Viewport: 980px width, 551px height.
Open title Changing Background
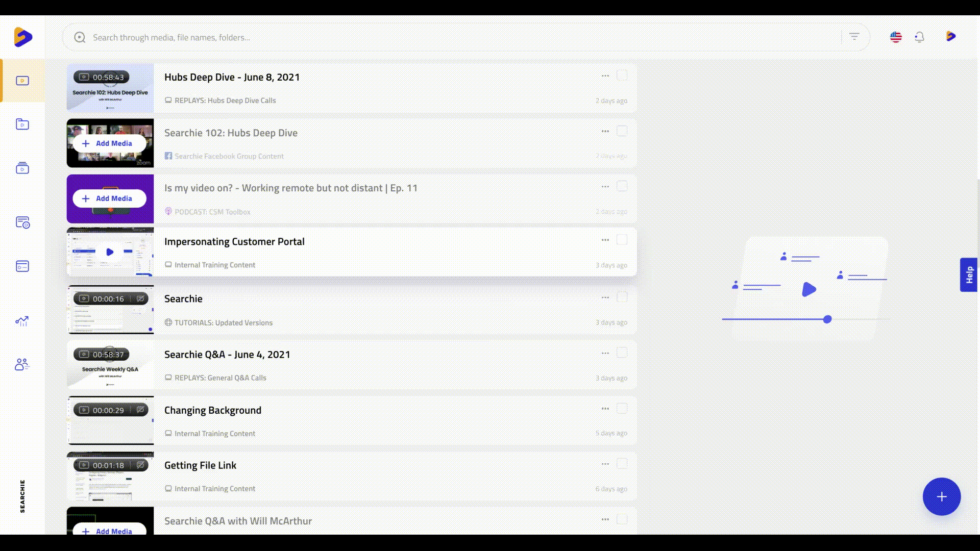pos(213,410)
